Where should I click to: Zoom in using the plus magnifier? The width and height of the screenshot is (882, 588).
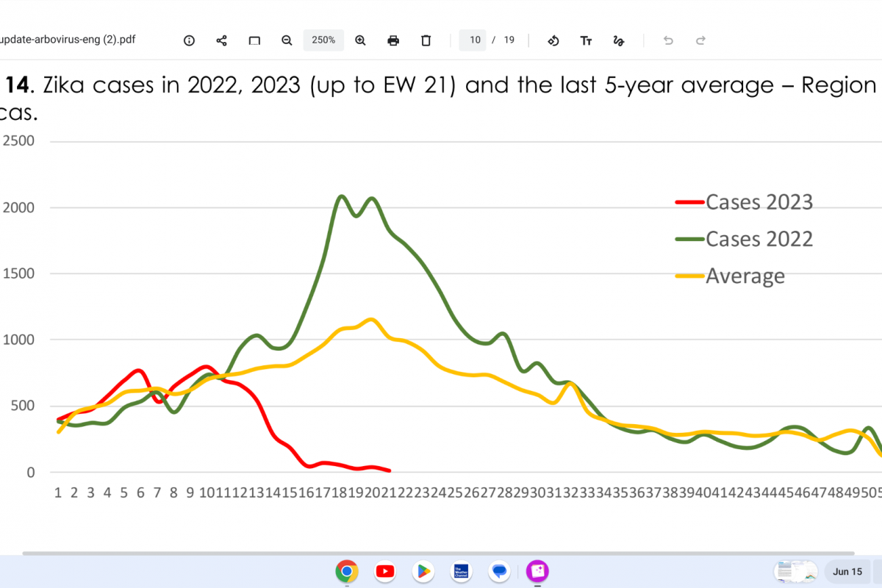(x=360, y=40)
